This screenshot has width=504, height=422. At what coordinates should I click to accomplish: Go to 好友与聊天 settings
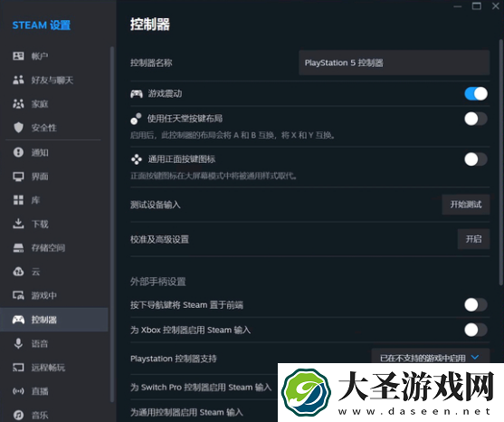(54, 80)
